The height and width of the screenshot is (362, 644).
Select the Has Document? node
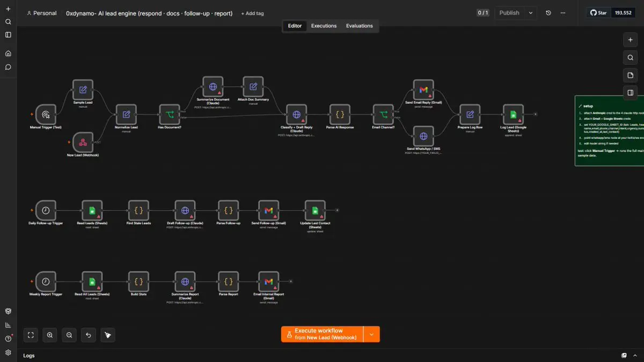[x=170, y=114]
